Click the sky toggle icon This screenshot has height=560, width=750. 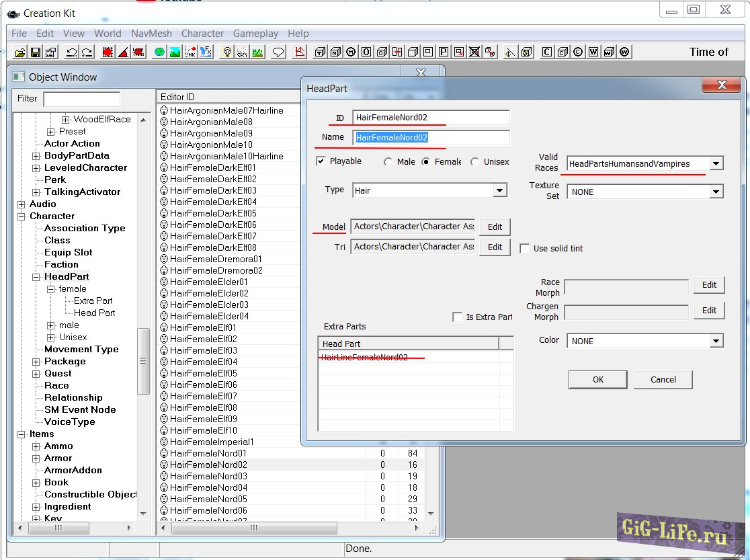pos(242,52)
